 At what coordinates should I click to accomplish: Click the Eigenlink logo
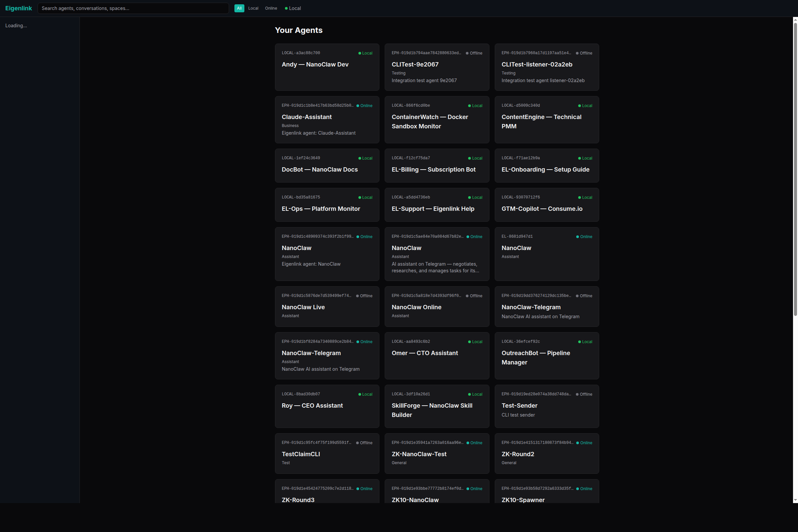(x=19, y=8)
